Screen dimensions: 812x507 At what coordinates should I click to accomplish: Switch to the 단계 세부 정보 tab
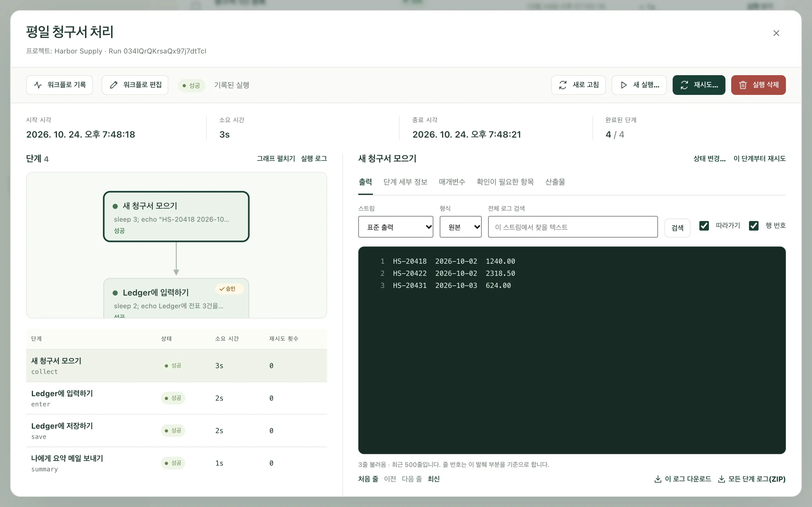(405, 182)
